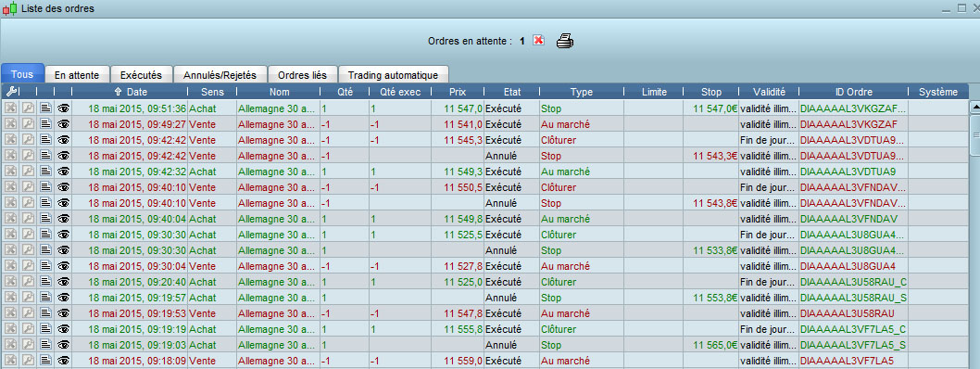Toggle eye icon on the 09:40:04 order
980x369 pixels.
click(x=63, y=218)
